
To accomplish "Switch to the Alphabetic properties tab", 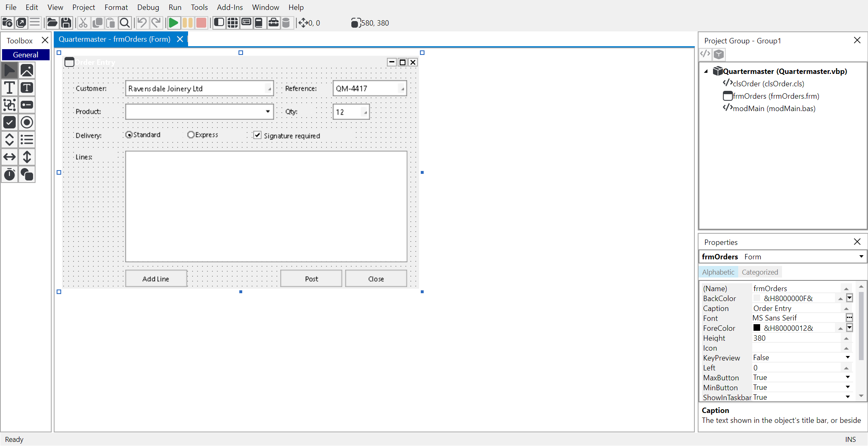I will tap(718, 272).
